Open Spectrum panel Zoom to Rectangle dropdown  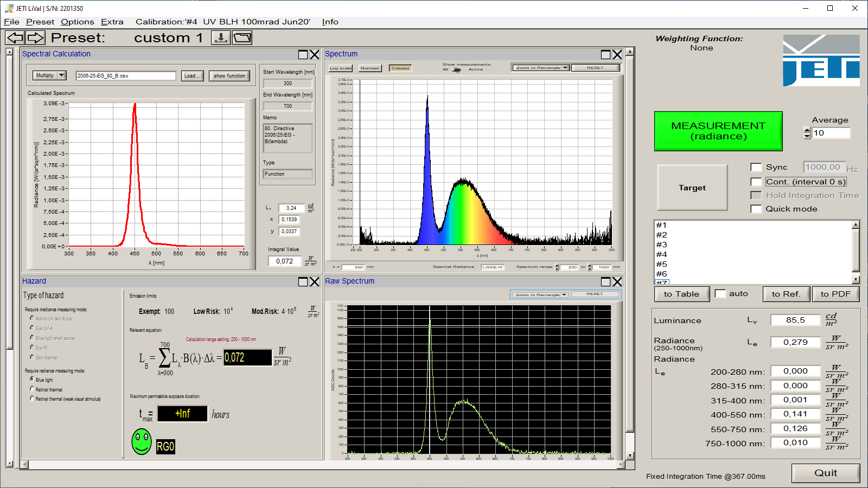pos(540,68)
